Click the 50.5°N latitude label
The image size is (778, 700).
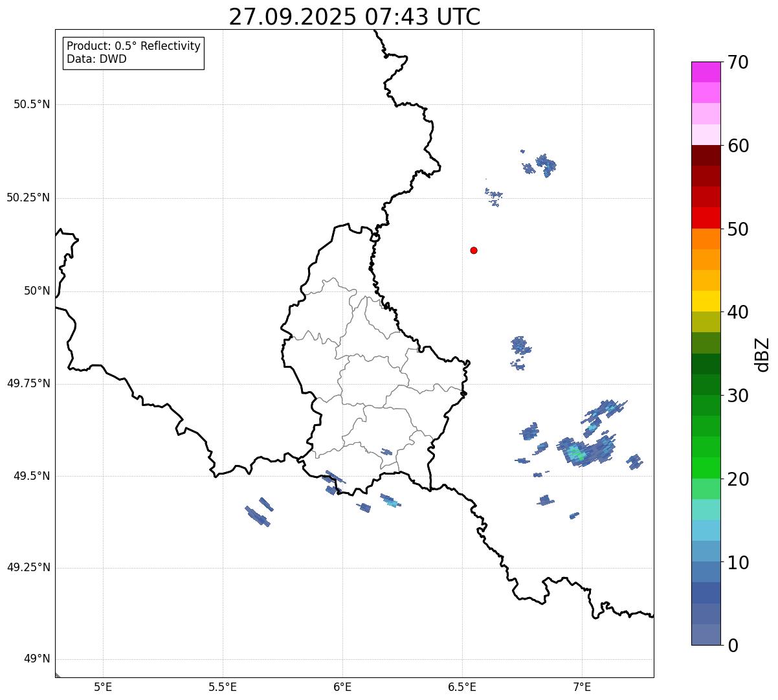tap(32, 104)
